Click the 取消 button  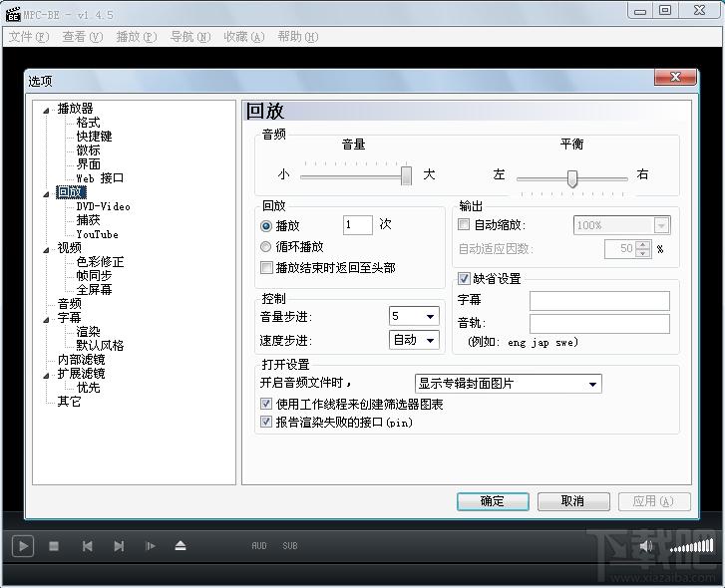pyautogui.click(x=572, y=500)
